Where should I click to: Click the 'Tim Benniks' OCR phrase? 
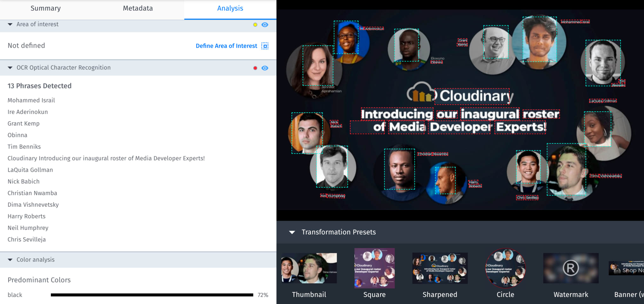pyautogui.click(x=24, y=147)
